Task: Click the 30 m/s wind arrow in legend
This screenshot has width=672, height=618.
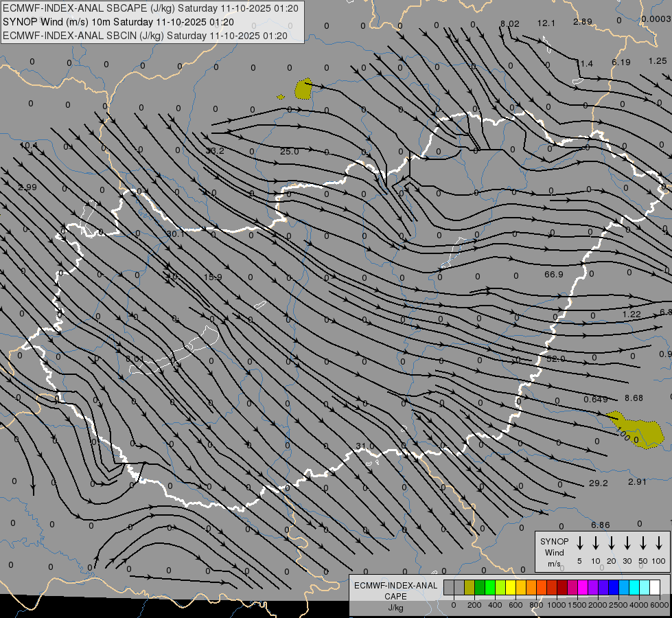Action: (x=627, y=542)
